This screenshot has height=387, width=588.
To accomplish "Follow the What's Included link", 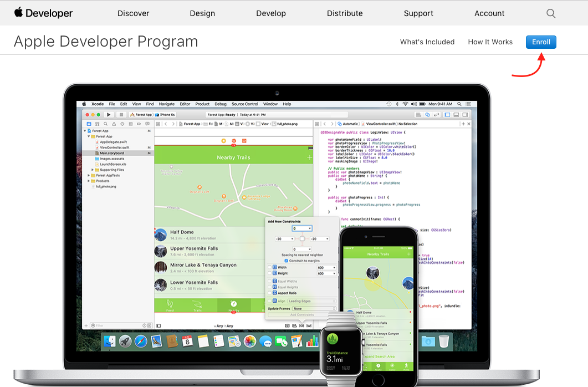I will [x=427, y=42].
